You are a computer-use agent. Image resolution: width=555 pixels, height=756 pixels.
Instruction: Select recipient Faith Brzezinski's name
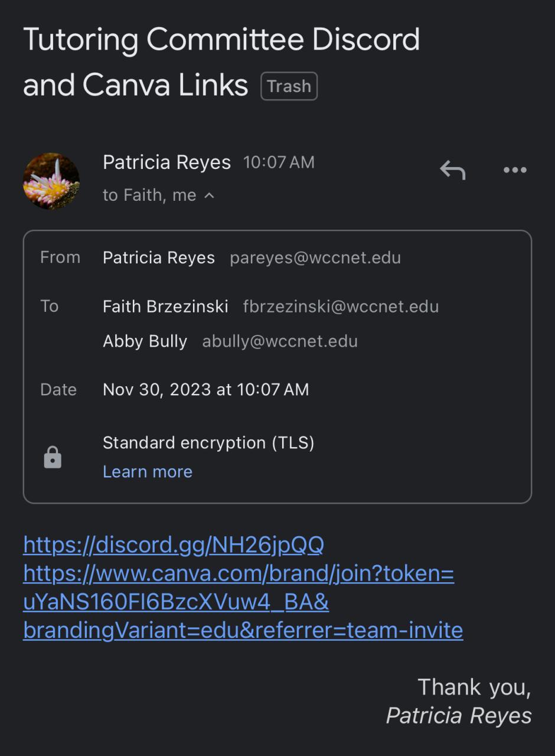tap(165, 307)
